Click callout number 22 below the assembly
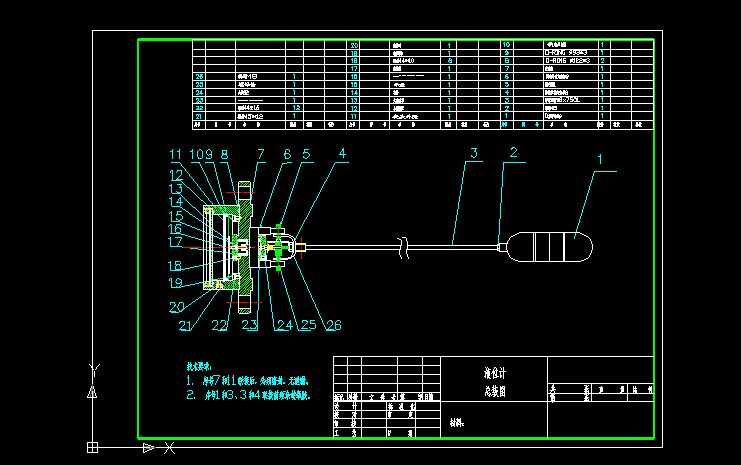 click(x=219, y=325)
